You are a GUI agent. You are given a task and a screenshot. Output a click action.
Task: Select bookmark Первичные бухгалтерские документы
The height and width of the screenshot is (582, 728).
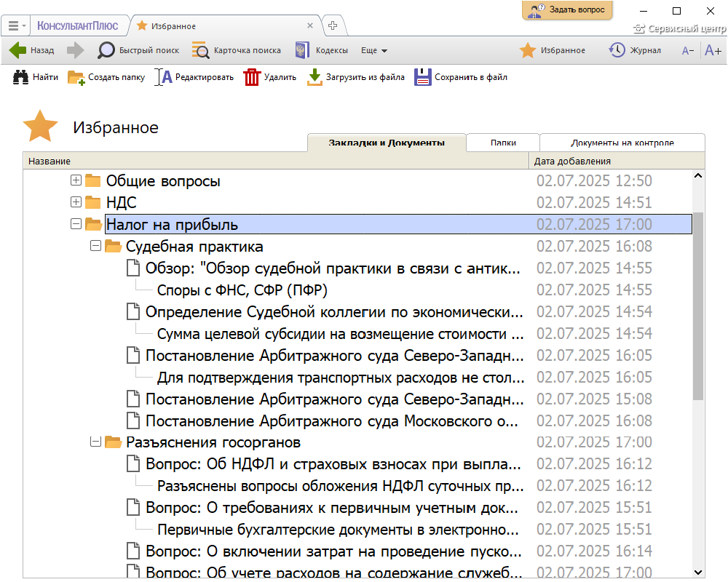[x=338, y=529]
